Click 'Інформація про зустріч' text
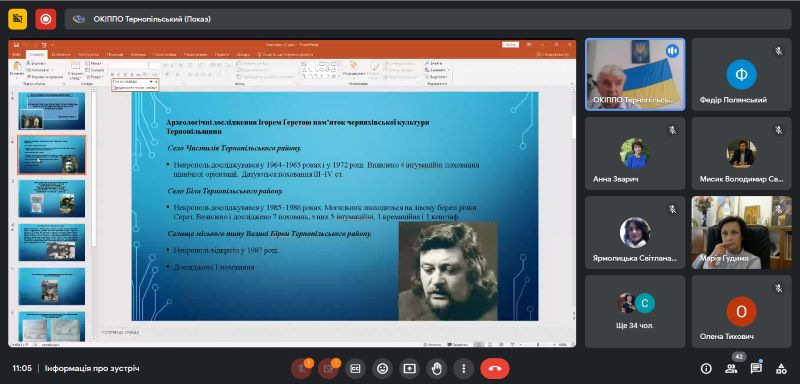800x384 pixels. coord(92,368)
